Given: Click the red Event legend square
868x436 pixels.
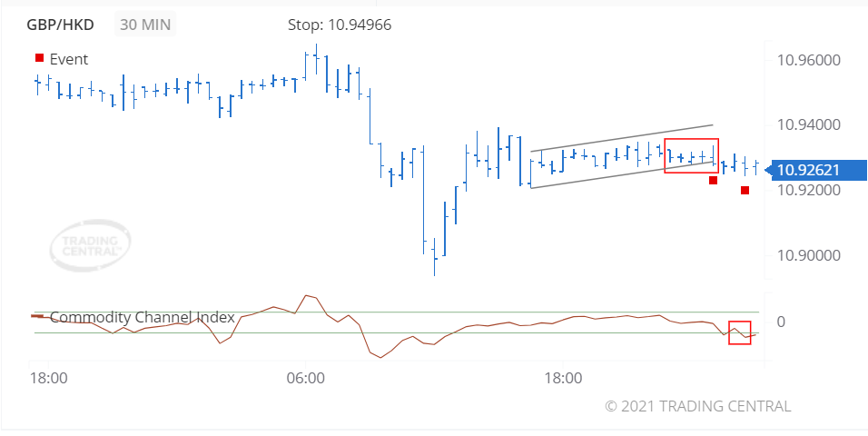Looking at the screenshot, I should (39, 59).
